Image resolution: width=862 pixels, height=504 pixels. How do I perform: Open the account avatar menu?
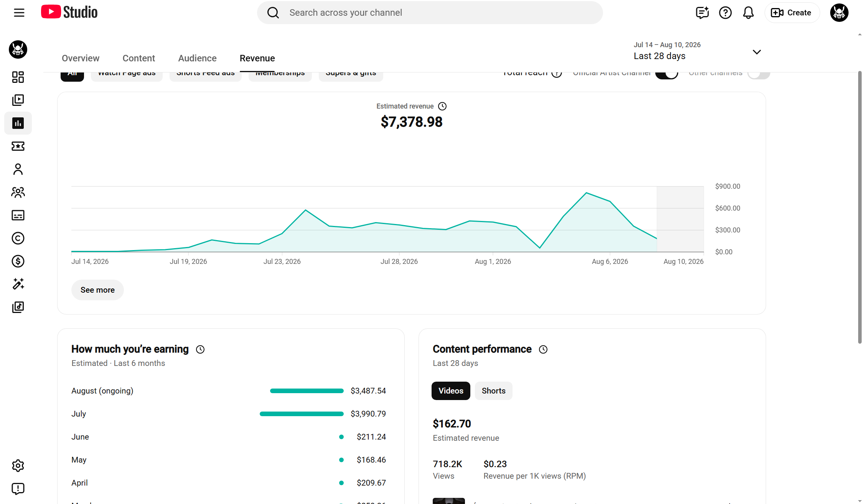(x=839, y=13)
